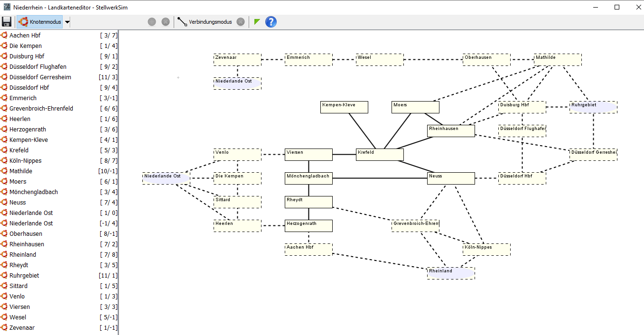
Task: Select the Ruhrgebiet region node on the map
Action: coord(593,107)
